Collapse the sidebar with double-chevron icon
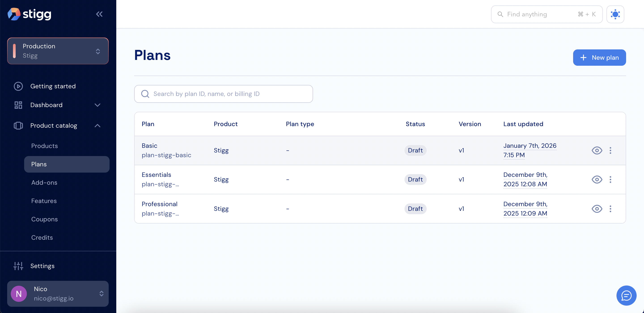 point(99,14)
